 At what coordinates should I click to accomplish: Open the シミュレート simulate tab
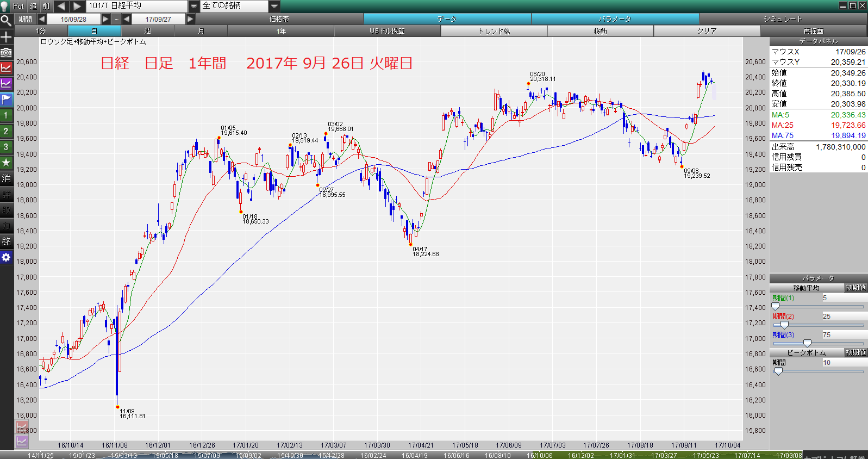tap(783, 19)
